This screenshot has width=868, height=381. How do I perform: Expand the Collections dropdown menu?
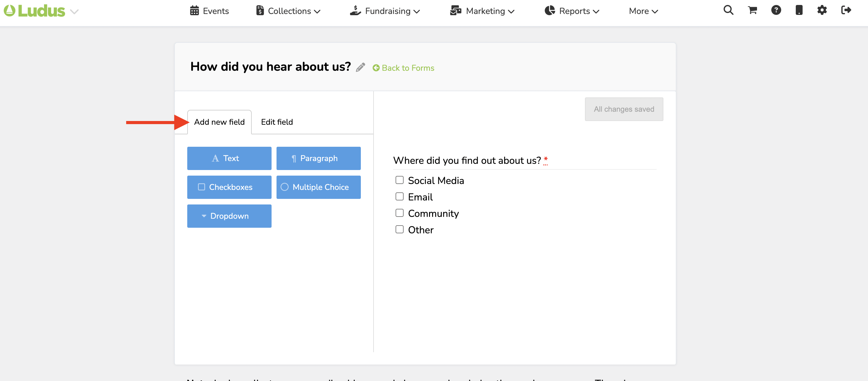pos(288,11)
